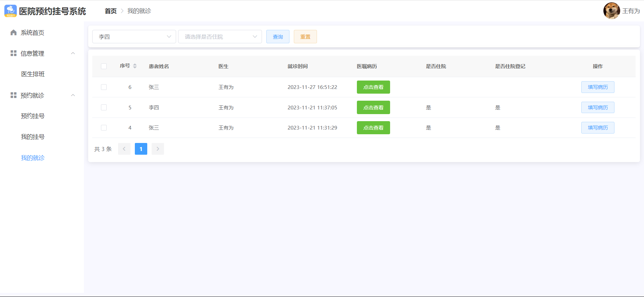Click the 共 3 条 total count
644x297 pixels.
pos(103,149)
